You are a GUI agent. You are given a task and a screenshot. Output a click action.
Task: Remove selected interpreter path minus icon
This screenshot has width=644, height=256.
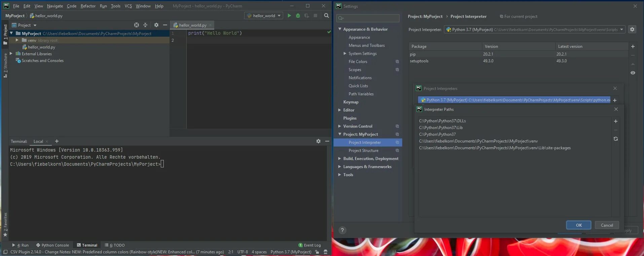tap(616, 130)
